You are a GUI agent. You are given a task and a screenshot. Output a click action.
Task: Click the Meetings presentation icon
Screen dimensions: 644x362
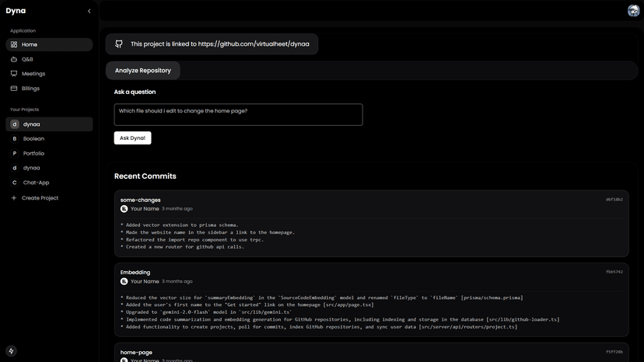tap(14, 74)
